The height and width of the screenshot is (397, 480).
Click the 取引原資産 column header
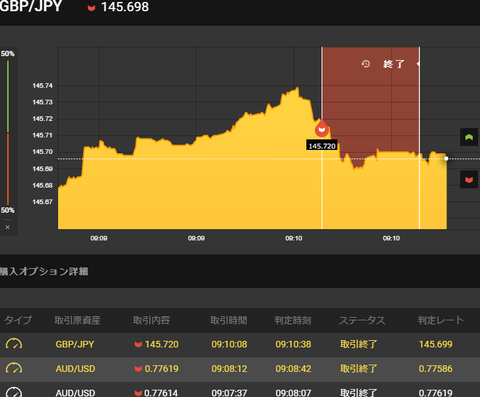pyautogui.click(x=77, y=320)
